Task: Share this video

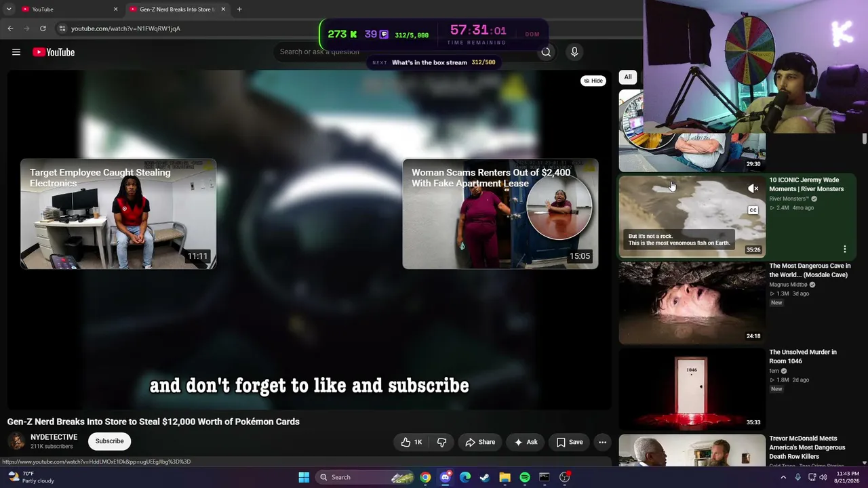Action: [x=480, y=442]
